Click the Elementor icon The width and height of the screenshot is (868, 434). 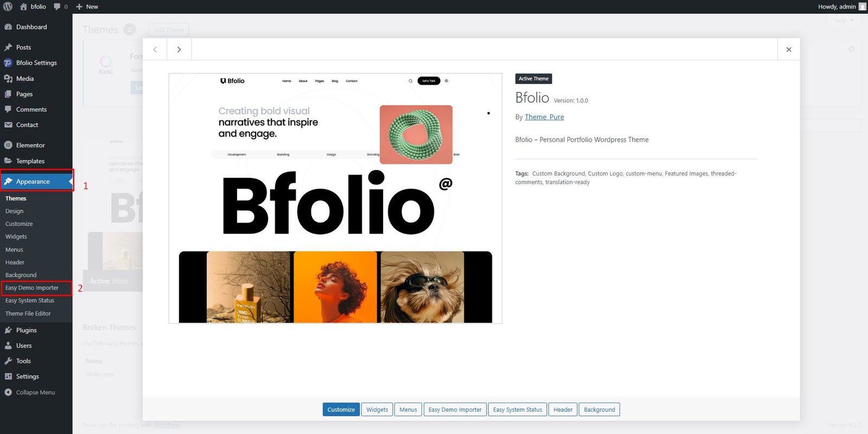(x=8, y=145)
